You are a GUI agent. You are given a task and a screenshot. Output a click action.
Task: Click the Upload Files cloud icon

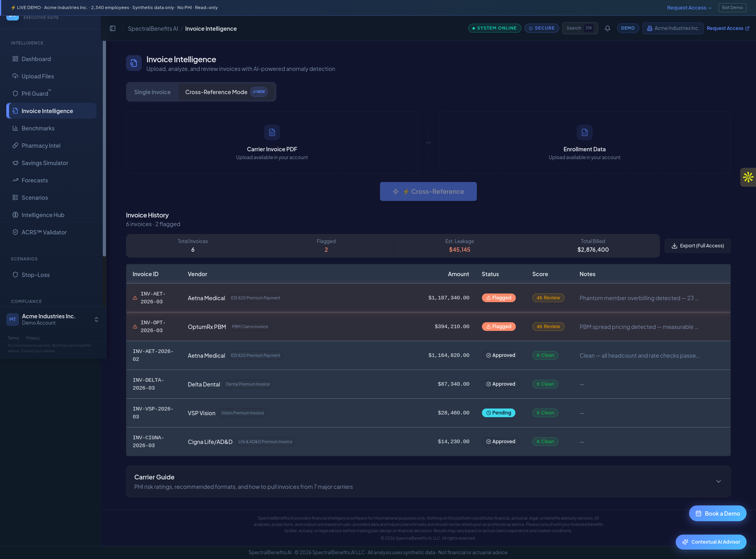point(15,76)
